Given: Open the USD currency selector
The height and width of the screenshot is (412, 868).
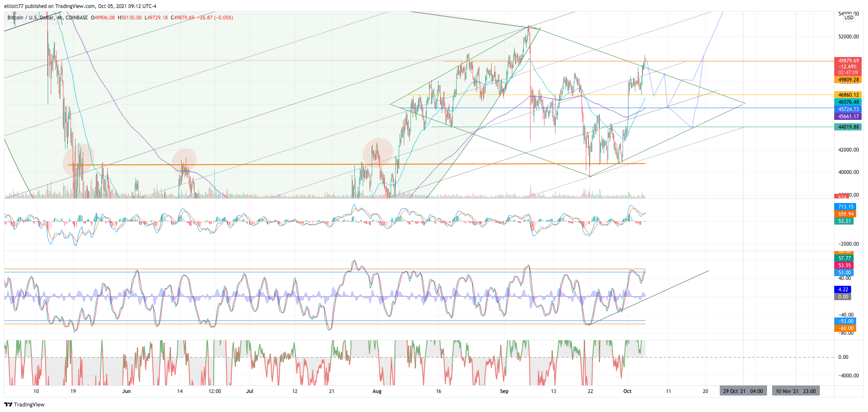Looking at the screenshot, I should [x=849, y=18].
